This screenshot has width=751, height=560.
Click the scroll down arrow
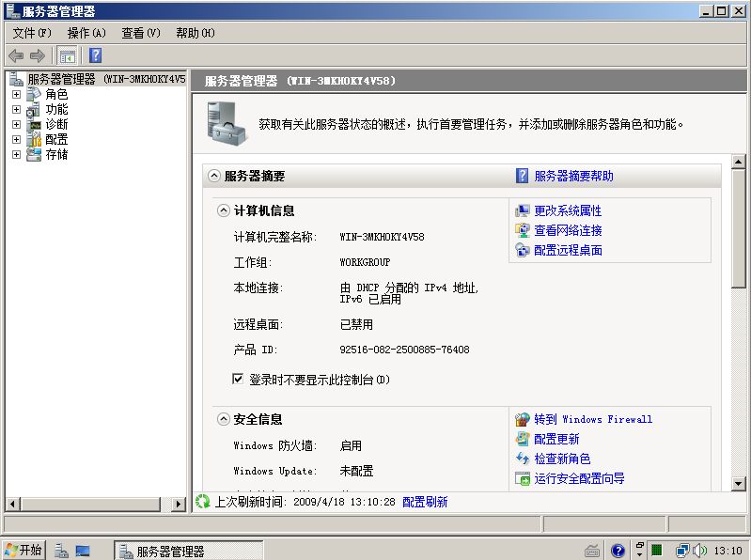coord(738,484)
